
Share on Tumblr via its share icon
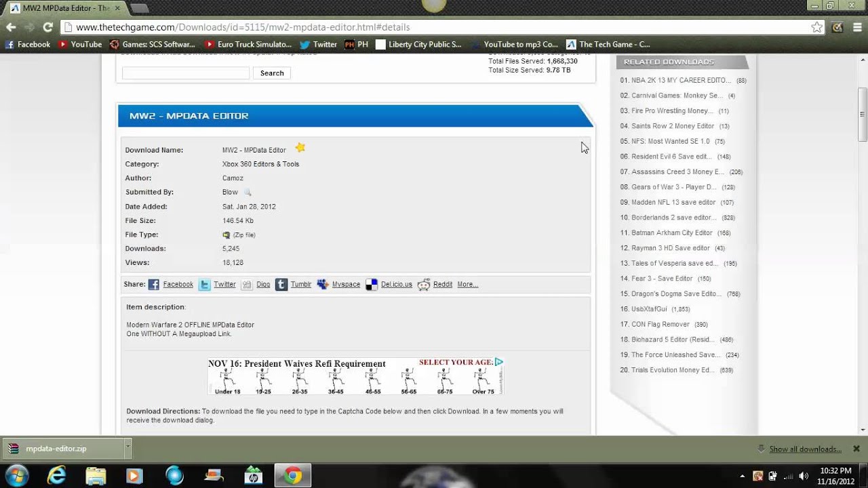[281, 285]
